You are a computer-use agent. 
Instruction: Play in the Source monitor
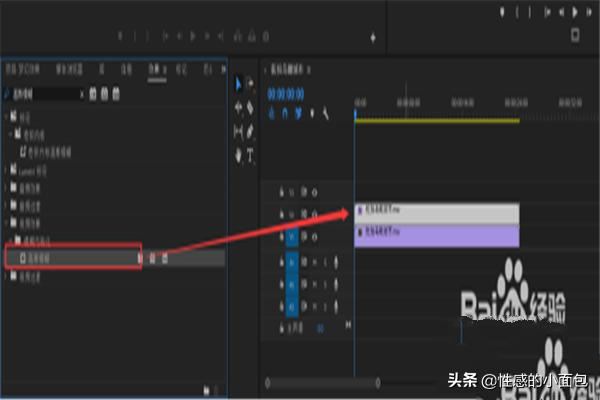click(x=193, y=36)
